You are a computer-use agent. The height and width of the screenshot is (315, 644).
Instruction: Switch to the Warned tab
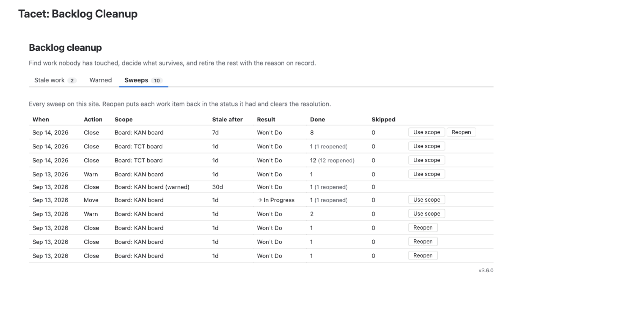coord(100,80)
